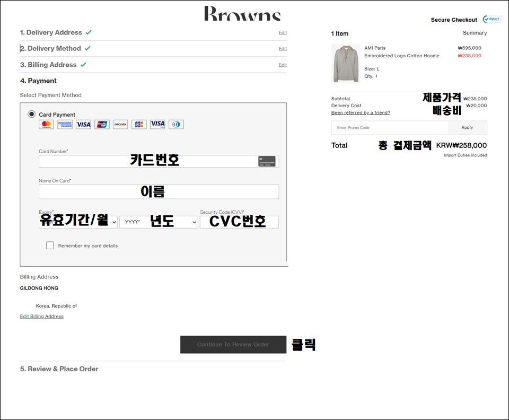The width and height of the screenshot is (509, 420).
Task: Click the ₩20,000 delivery cost value
Action: tap(477, 106)
